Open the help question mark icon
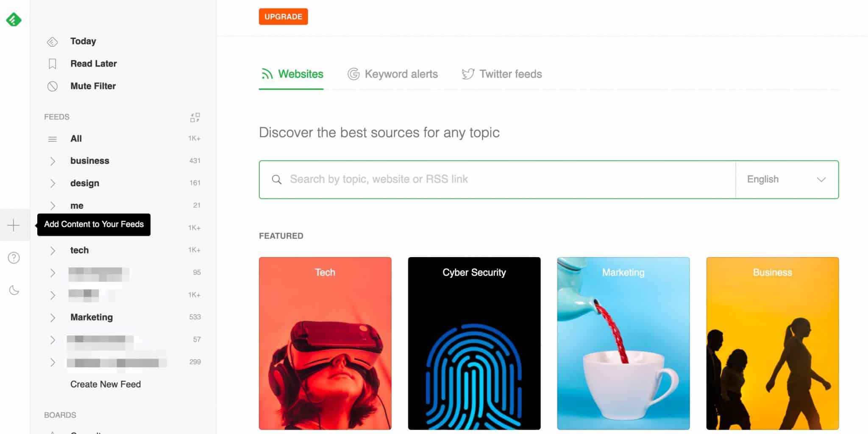The image size is (868, 434). 14,258
